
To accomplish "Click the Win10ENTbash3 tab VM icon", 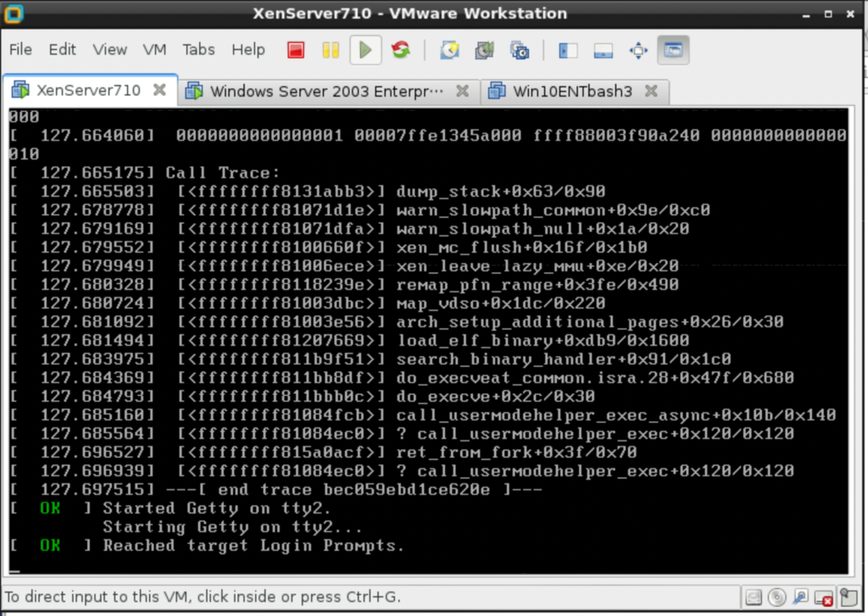I will [497, 91].
